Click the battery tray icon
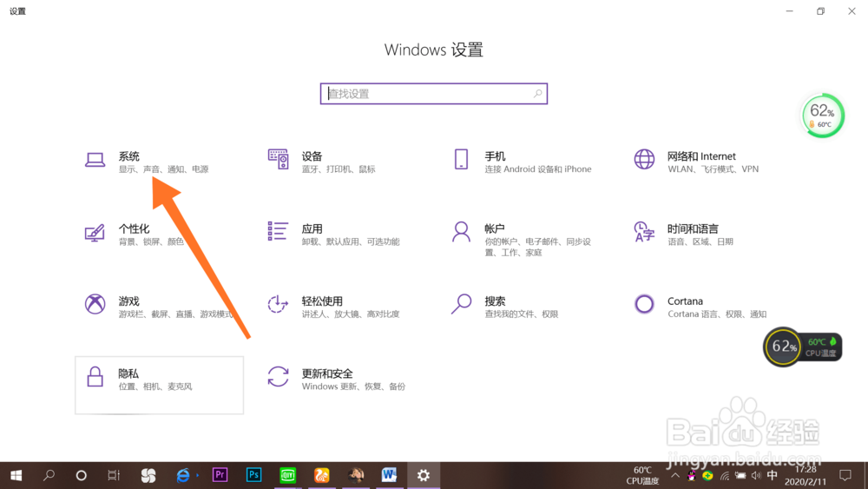 click(740, 475)
